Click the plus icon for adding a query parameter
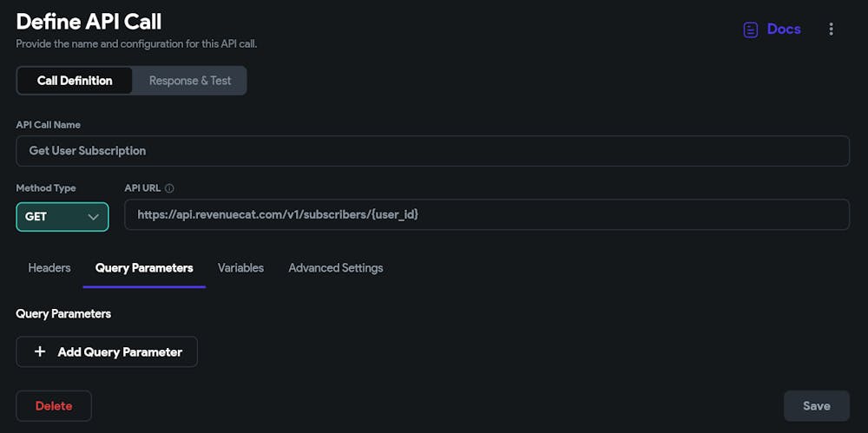 click(x=39, y=351)
